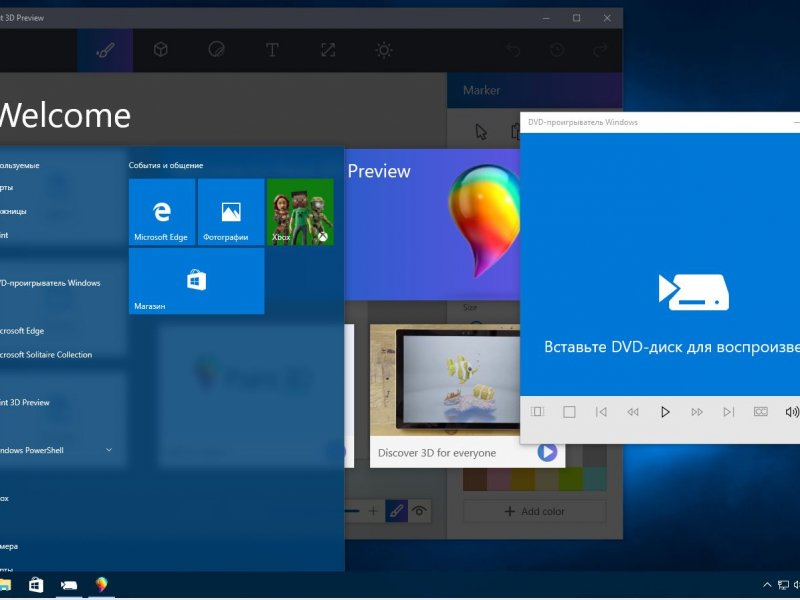The image size is (800, 600).
Task: Choose the Select arrow tool in Marker panel
Action: 481,132
